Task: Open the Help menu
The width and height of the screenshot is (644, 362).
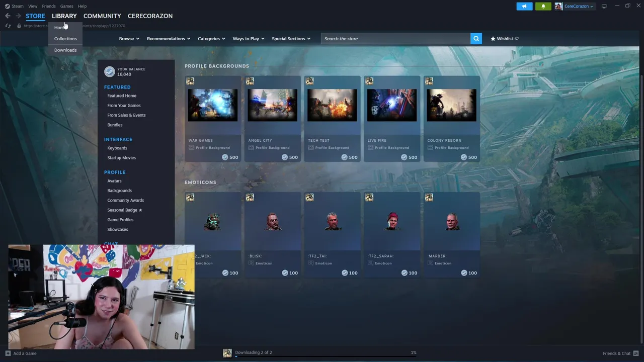Action: [83, 6]
